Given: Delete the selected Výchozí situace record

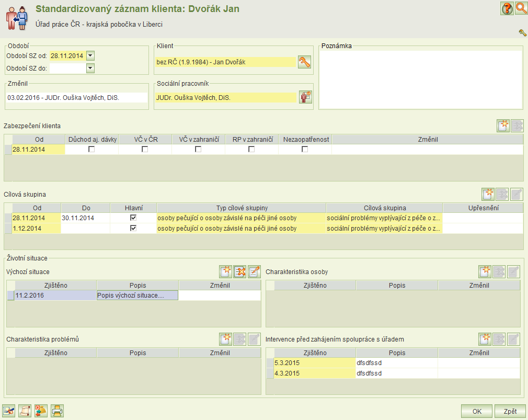Looking at the screenshot, I should (x=240, y=271).
